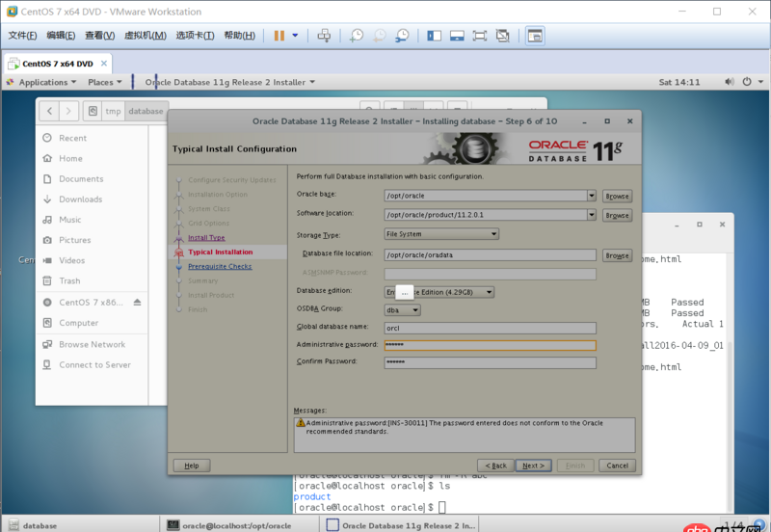
Task: Click Browse next to Database file location
Action: 617,255
